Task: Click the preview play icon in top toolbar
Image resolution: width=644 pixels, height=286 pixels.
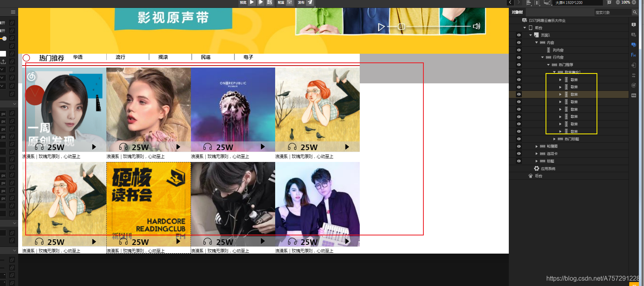Action: [252, 2]
